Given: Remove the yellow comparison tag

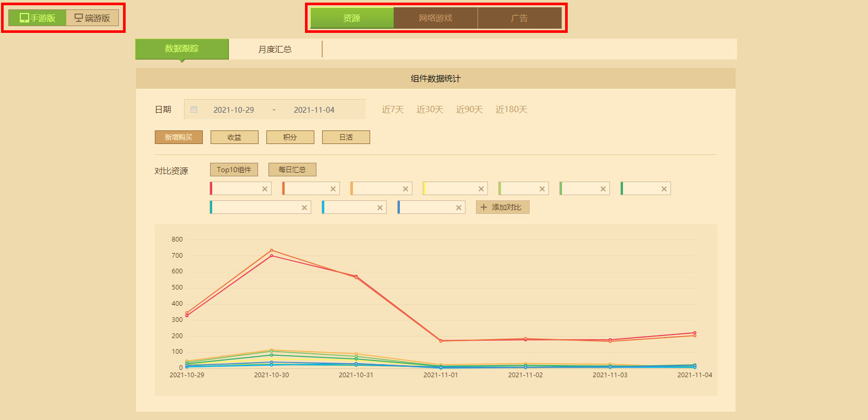Looking at the screenshot, I should 481,189.
